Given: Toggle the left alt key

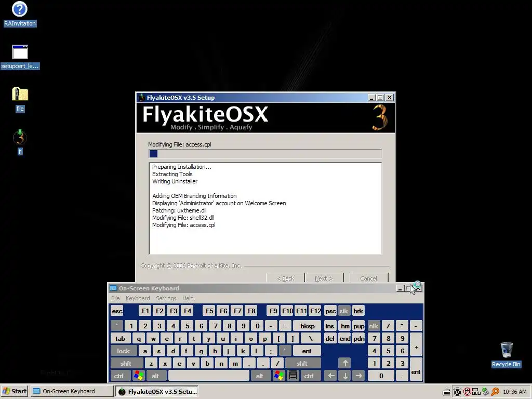Looking at the screenshot, I should (156, 376).
